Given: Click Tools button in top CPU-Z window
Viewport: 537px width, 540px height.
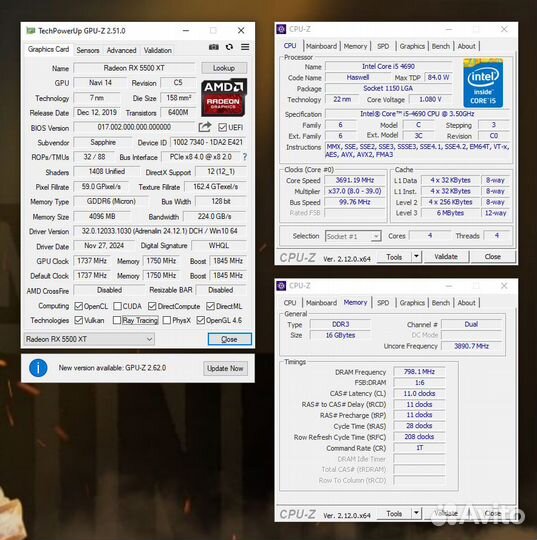Looking at the screenshot, I should point(394,257).
